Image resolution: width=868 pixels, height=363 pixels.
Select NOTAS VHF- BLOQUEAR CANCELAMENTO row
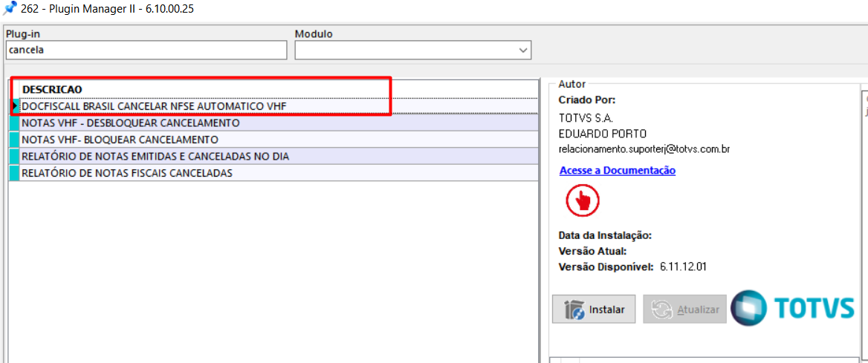279,139
